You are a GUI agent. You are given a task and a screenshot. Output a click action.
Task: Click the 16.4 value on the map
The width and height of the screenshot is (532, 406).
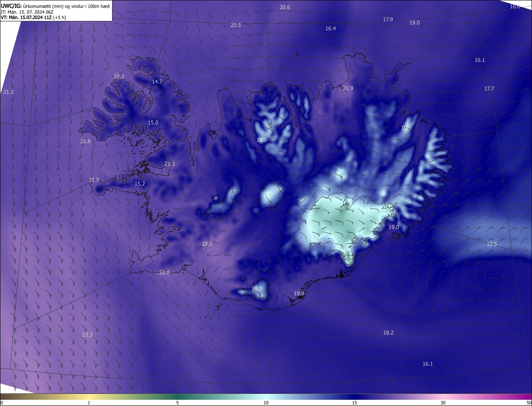click(330, 29)
